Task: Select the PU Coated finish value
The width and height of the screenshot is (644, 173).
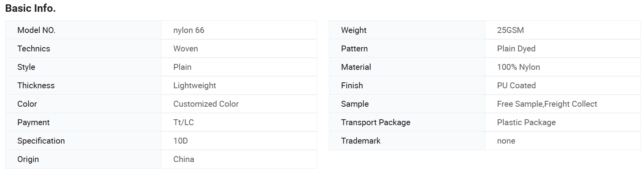Action: click(516, 86)
